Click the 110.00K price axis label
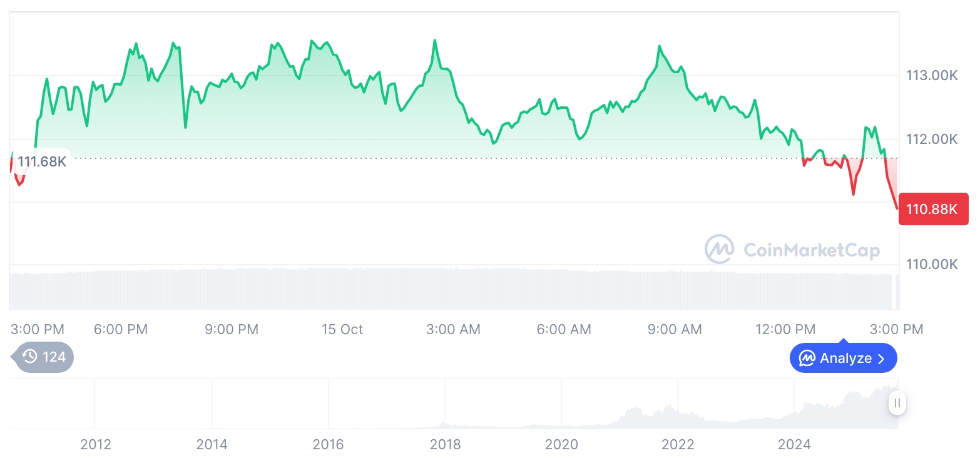This screenshot has width=980, height=458. [932, 264]
